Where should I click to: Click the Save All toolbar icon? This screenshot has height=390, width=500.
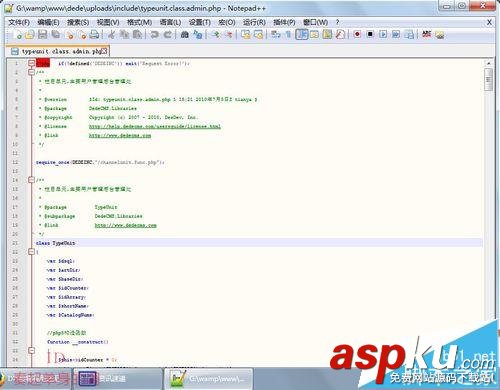point(55,34)
